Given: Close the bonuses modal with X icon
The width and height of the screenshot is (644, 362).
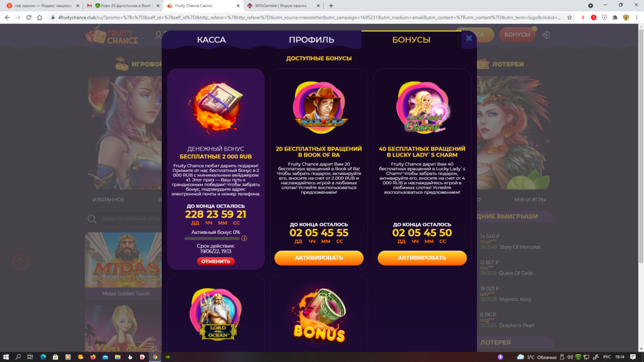Looking at the screenshot, I should 469,39.
